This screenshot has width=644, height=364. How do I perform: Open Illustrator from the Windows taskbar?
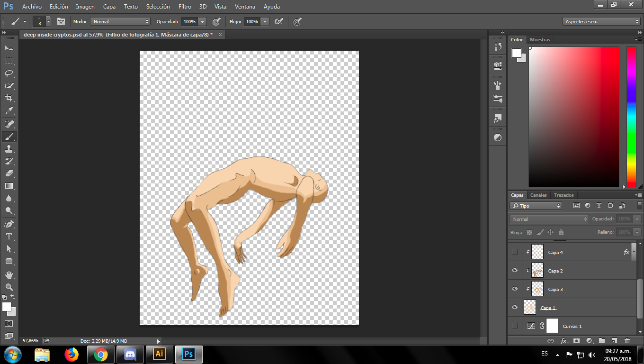point(160,354)
